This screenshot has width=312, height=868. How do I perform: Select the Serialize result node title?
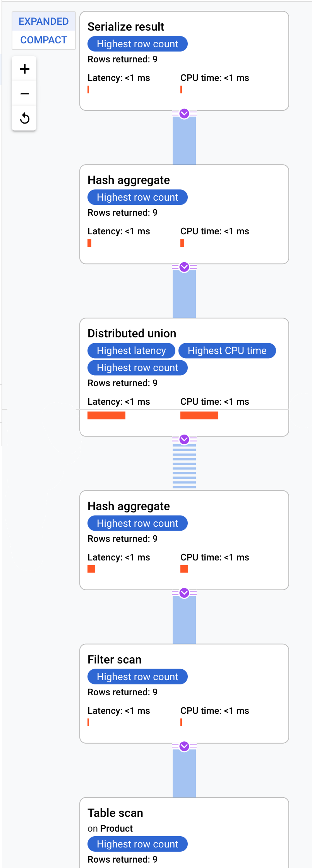tap(126, 27)
